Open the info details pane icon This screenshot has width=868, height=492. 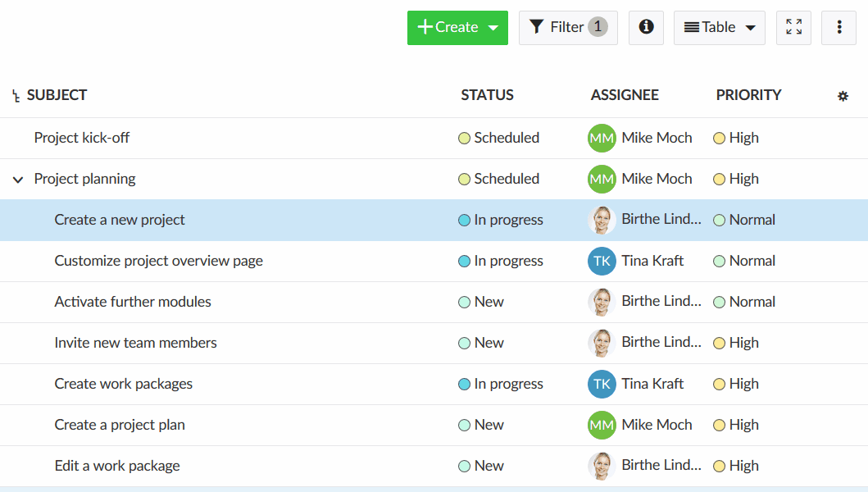pyautogui.click(x=646, y=27)
